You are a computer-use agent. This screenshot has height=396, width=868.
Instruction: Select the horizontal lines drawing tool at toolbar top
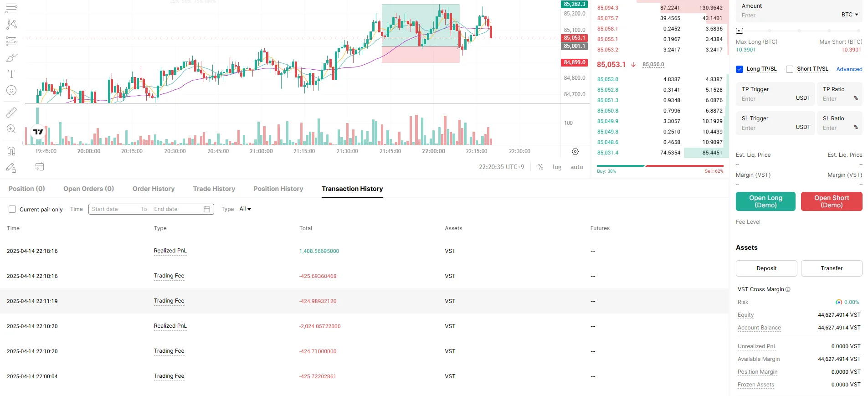11,8
